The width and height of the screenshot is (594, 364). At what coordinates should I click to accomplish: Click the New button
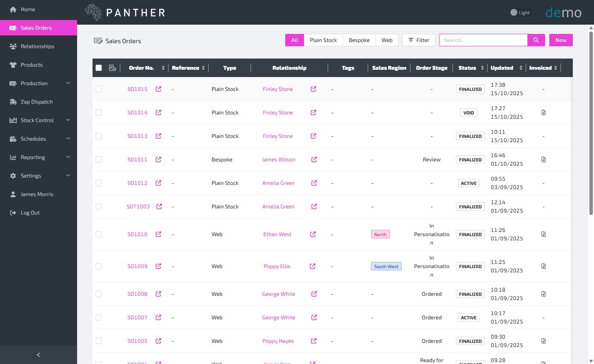point(561,40)
